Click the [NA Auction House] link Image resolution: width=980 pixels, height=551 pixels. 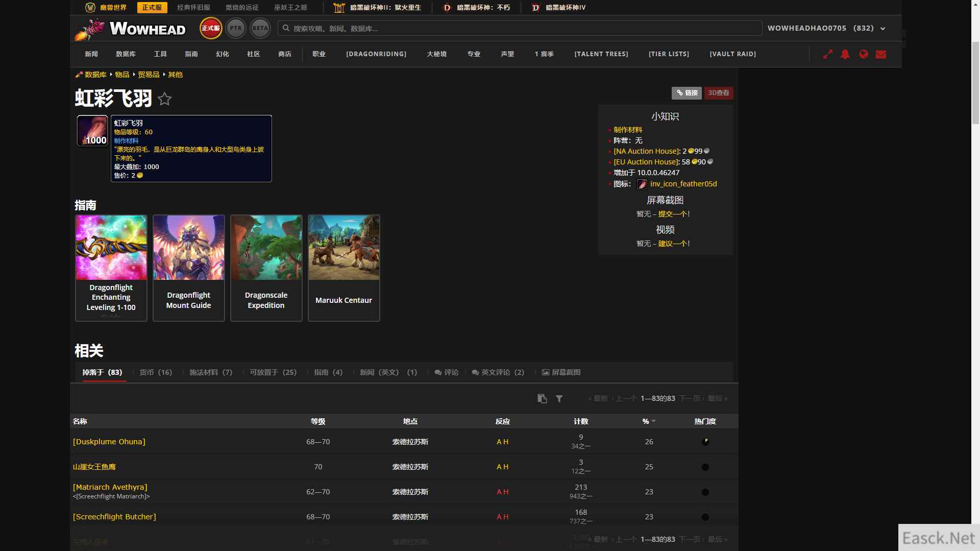pos(647,151)
